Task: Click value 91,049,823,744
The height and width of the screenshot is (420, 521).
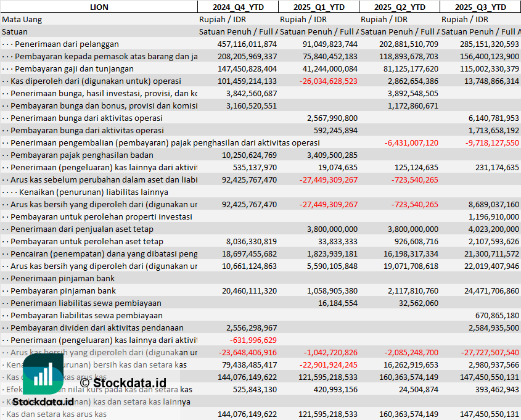Action: click(x=330, y=44)
